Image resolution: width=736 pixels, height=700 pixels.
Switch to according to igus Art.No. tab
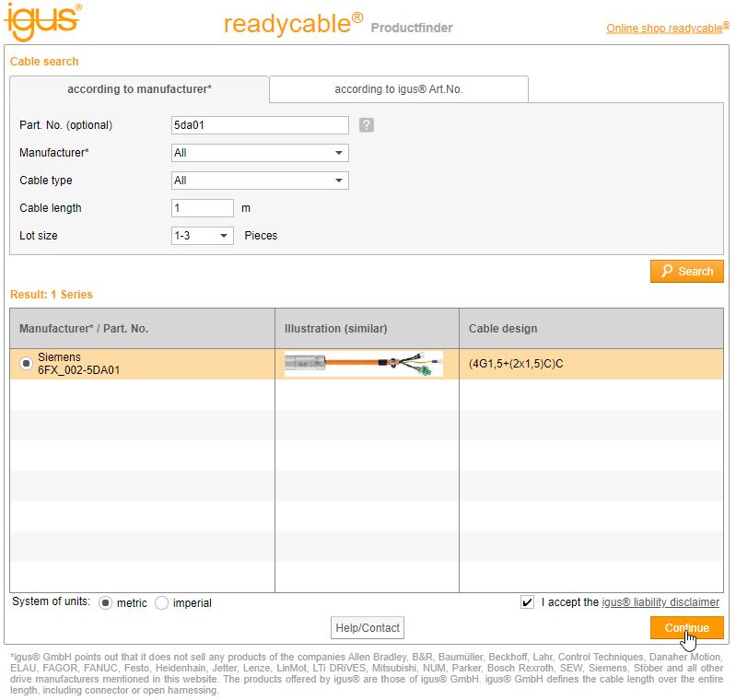click(398, 89)
